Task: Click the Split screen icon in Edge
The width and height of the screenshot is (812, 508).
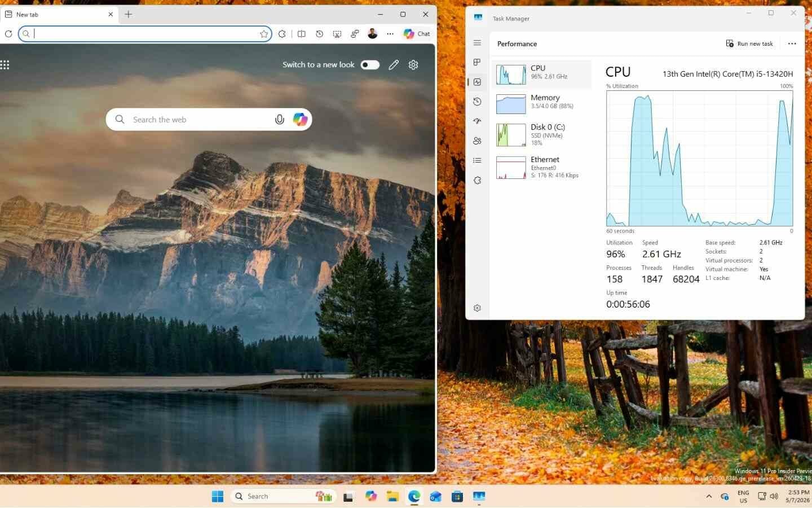Action: click(x=302, y=34)
